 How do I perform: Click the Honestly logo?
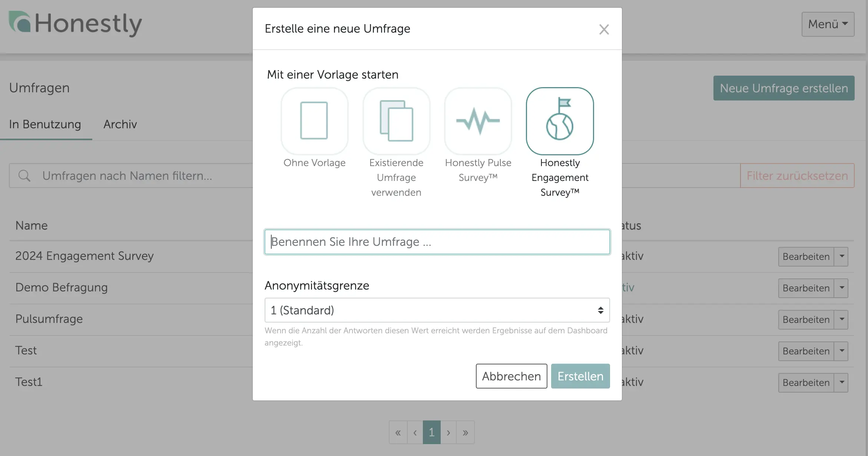click(75, 24)
